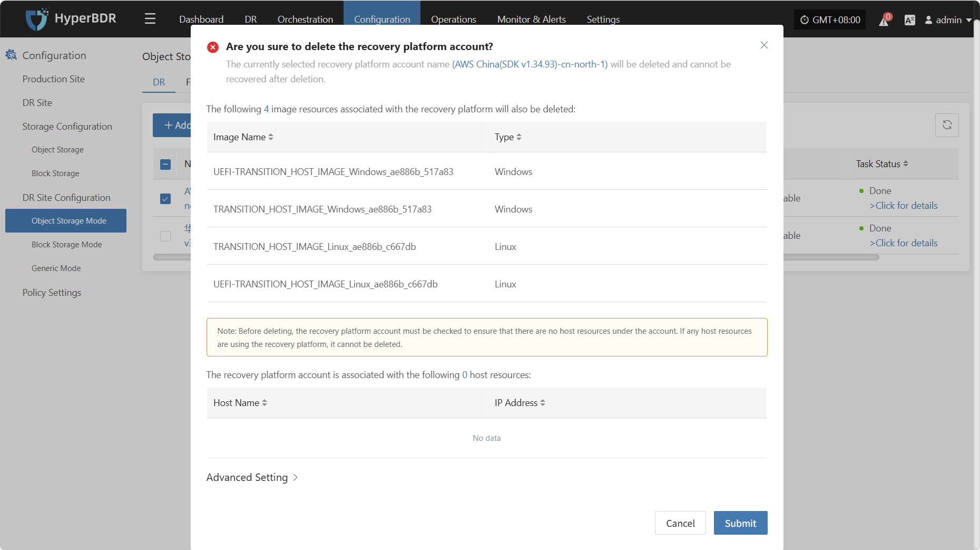Toggle the hamburger menu icon
This screenshot has height=550, width=980.
(x=150, y=19)
